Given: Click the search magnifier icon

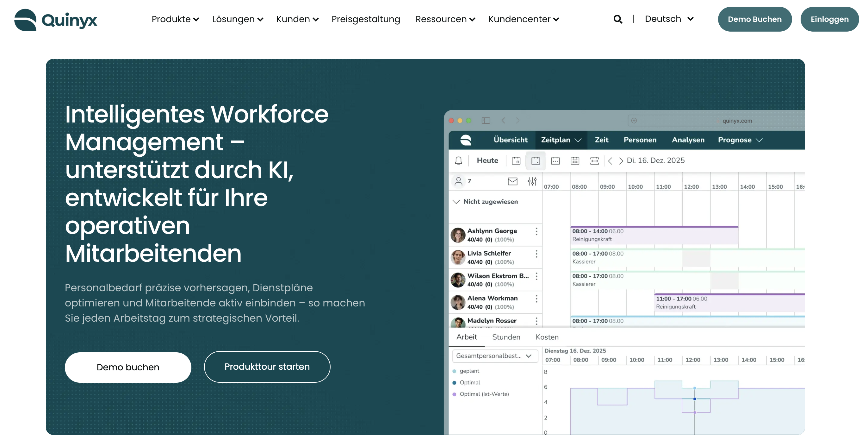Looking at the screenshot, I should [618, 19].
